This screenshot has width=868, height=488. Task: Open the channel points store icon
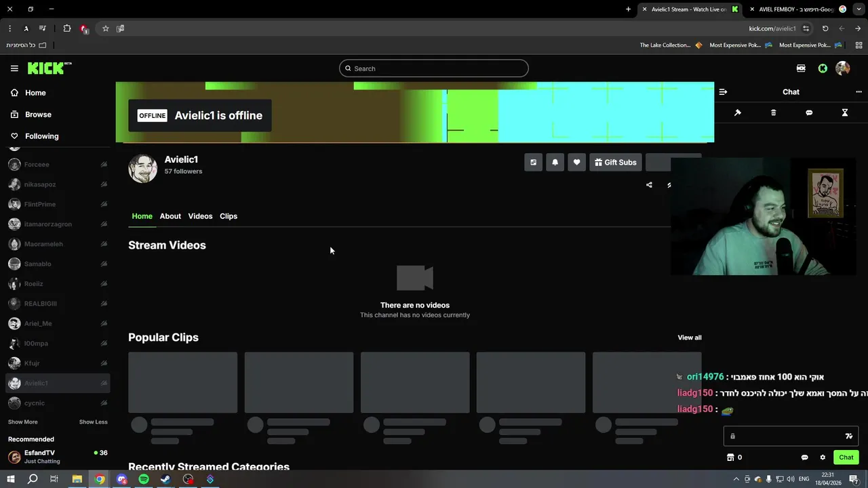coord(730,457)
